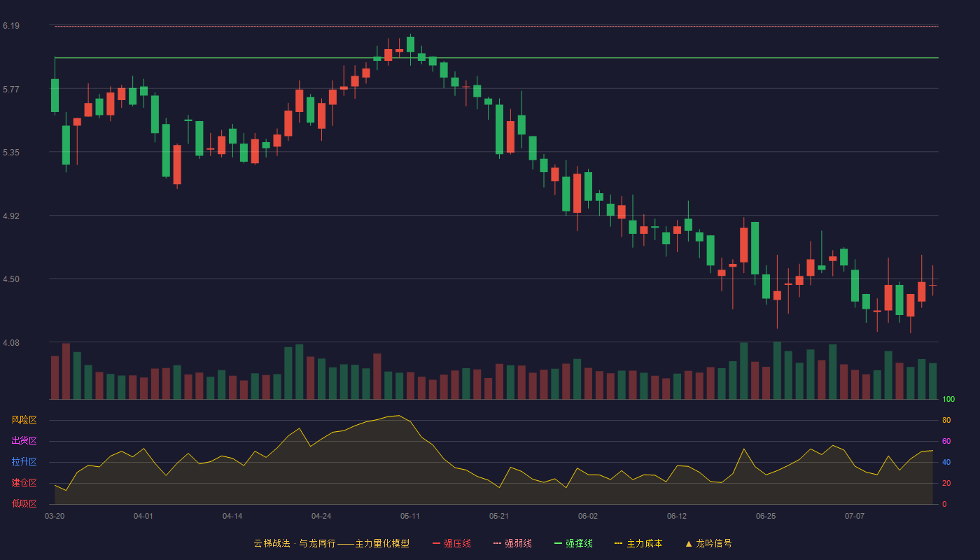Viewport: 980px width, 560px height.
Task: Click the 云梯战法 · 与龙同行 title text
Action: (294, 543)
